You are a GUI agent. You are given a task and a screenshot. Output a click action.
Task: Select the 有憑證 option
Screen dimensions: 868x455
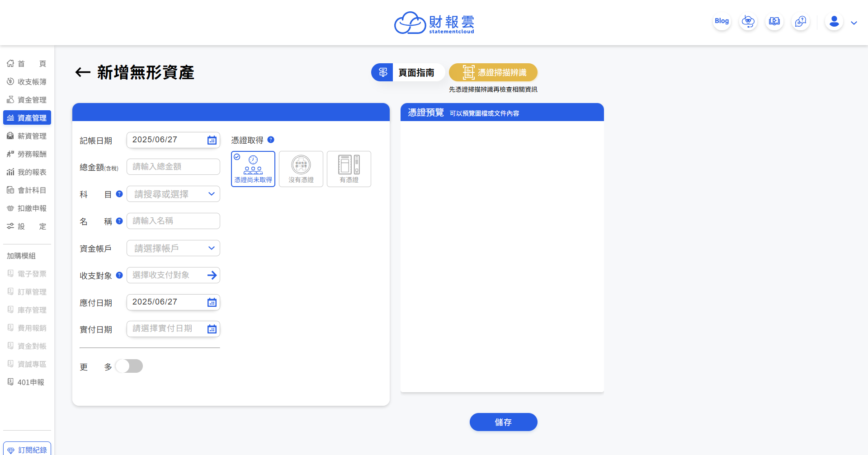(x=349, y=169)
